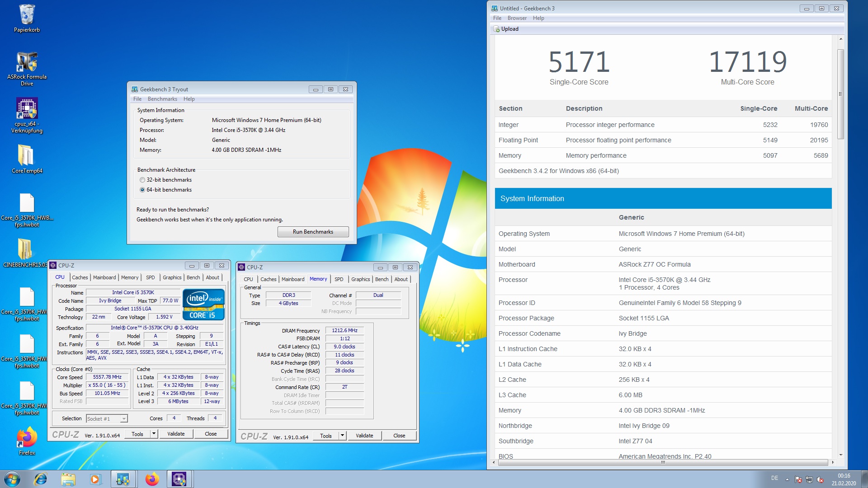Click the DRAM Frequency 1212.6 MHz field in CPU-Z
This screenshot has height=488, width=868.
coord(344,330)
